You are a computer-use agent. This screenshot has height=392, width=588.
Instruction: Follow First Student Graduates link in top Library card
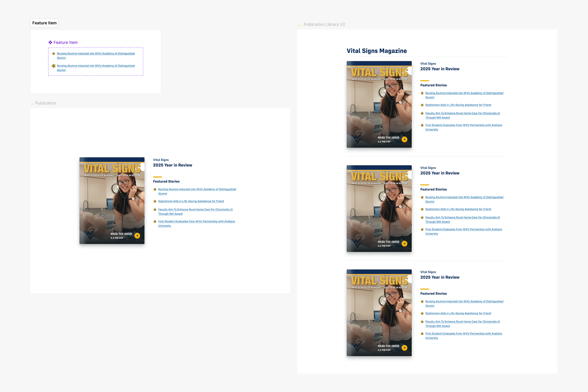[x=464, y=127]
